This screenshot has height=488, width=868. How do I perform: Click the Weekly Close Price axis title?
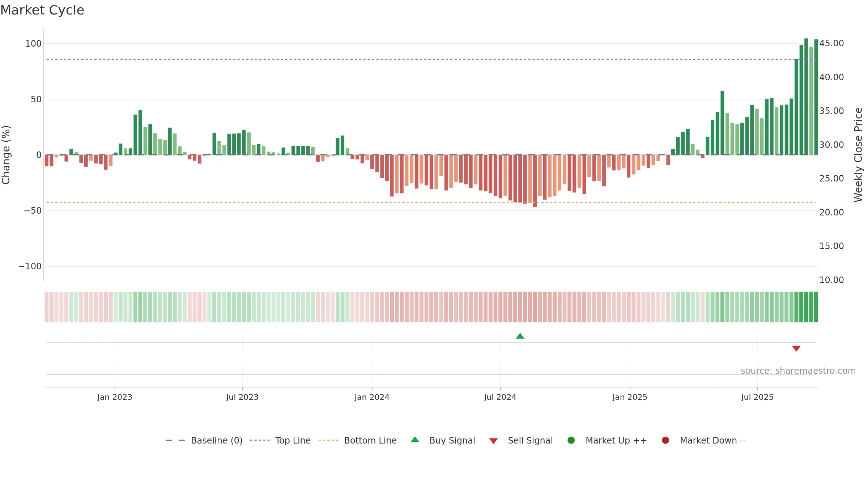point(858,155)
